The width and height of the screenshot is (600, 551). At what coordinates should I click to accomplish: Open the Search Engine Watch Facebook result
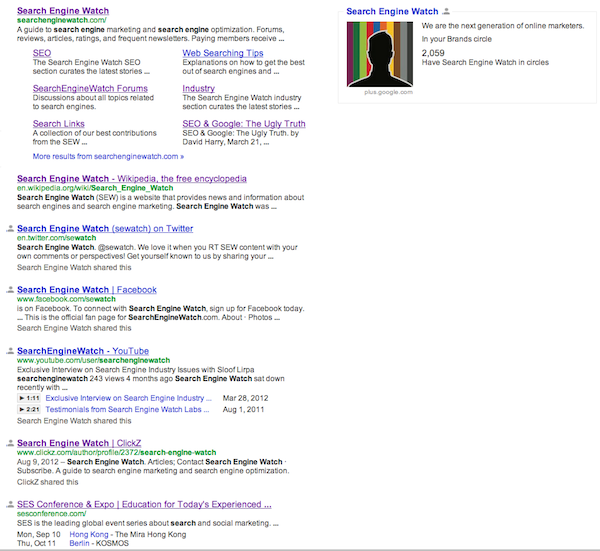click(87, 290)
